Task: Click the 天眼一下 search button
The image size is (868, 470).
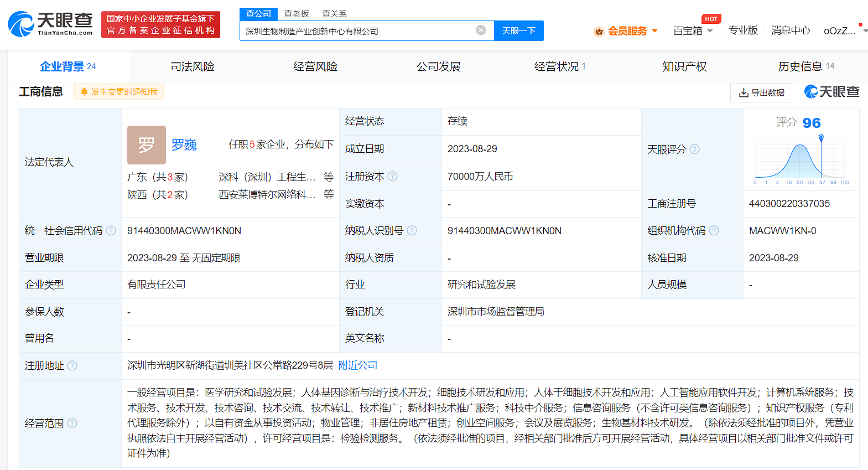Action: (518, 31)
